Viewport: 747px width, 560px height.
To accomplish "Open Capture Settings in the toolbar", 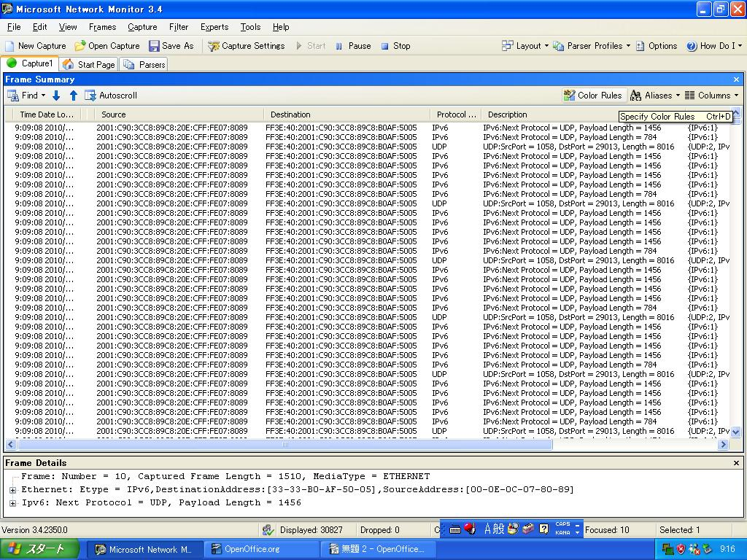I will [247, 46].
